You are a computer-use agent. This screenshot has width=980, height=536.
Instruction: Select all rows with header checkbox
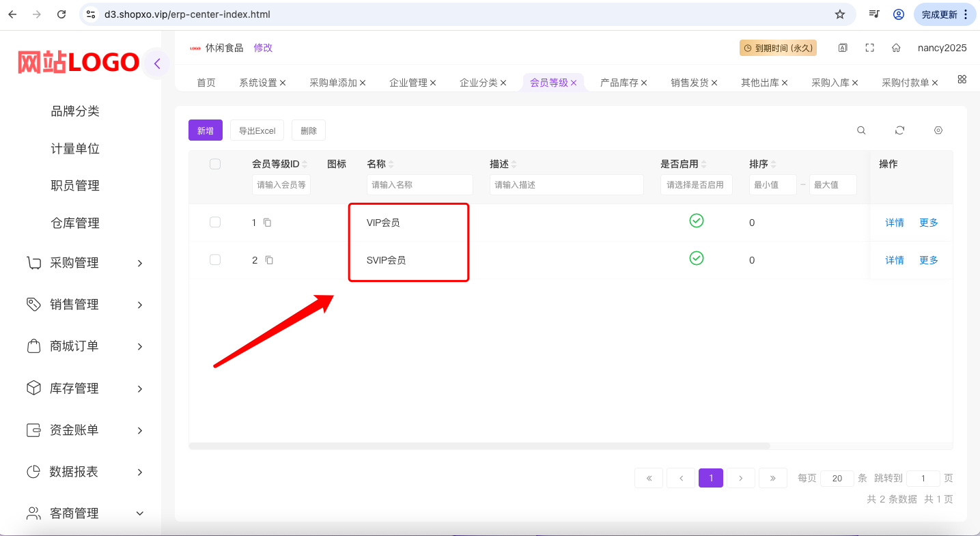click(215, 164)
